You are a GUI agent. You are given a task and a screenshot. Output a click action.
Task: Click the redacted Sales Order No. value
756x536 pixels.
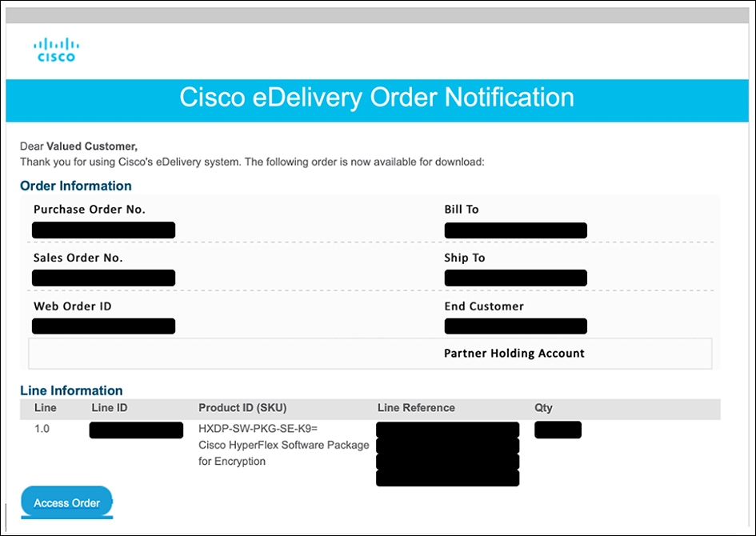point(103,278)
